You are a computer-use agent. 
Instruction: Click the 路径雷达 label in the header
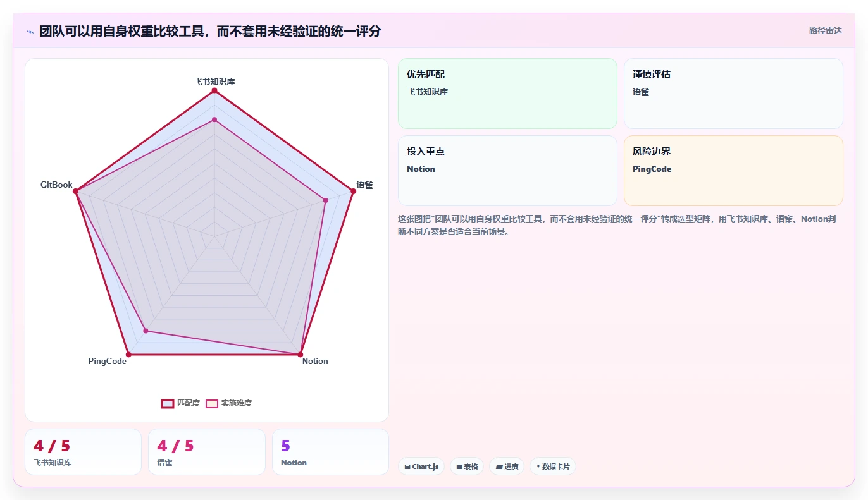tap(825, 30)
